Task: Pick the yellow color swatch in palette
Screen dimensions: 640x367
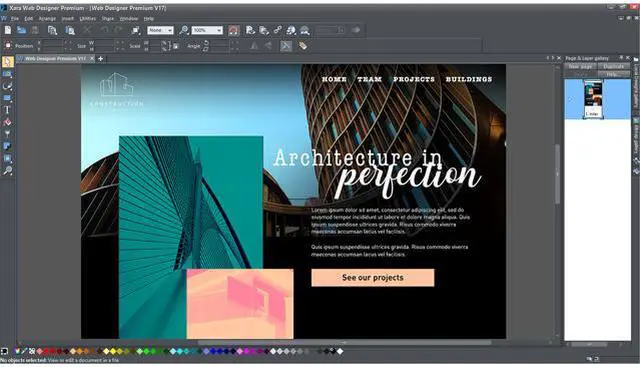Action: point(113,351)
